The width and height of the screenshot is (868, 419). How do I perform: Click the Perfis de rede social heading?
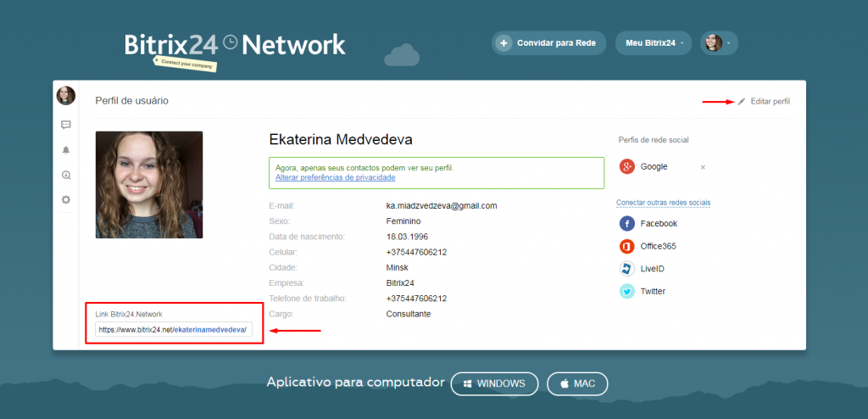(x=654, y=140)
